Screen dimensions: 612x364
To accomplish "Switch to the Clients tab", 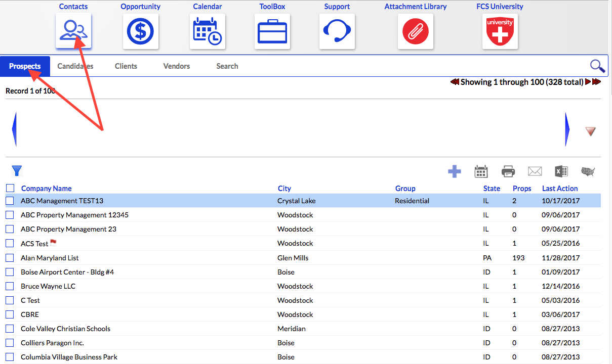I will tap(126, 66).
